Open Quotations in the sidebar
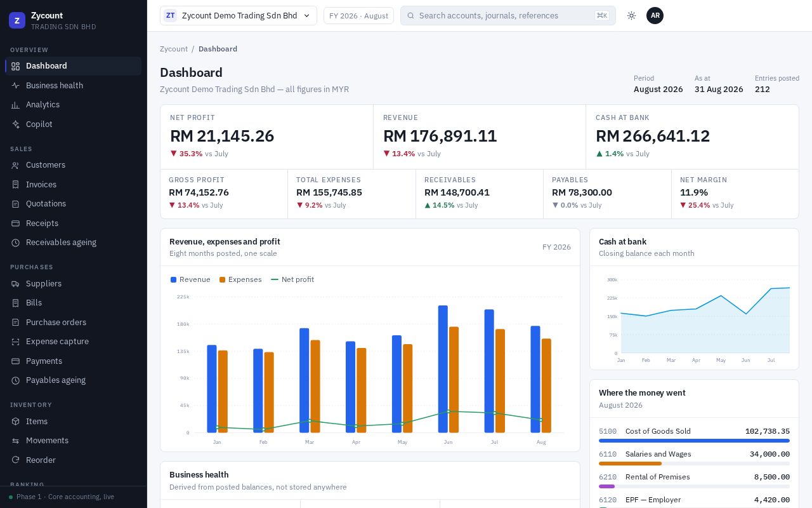Image resolution: width=812 pixels, height=508 pixels. (x=74, y=204)
